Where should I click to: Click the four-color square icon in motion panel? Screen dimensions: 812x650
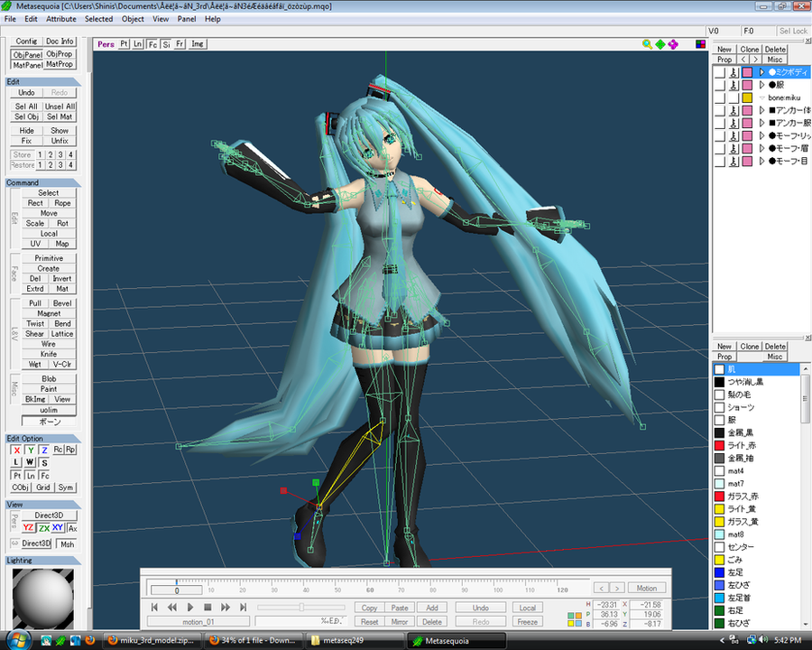tap(575, 619)
